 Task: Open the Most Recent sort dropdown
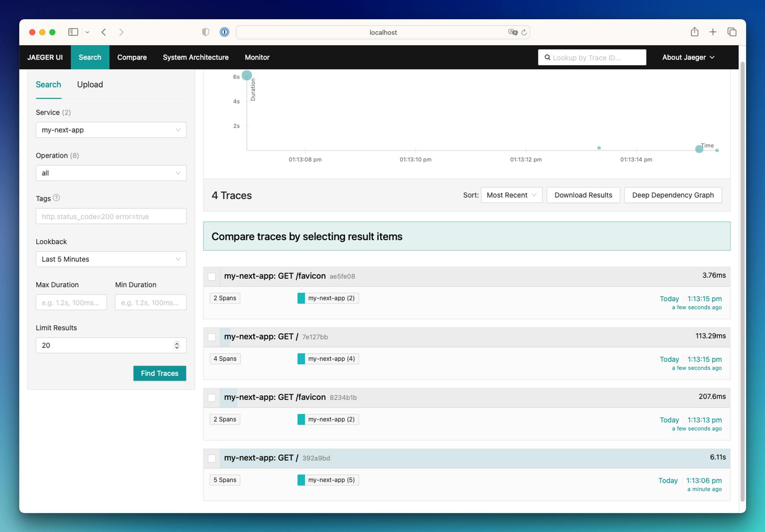pyautogui.click(x=511, y=195)
